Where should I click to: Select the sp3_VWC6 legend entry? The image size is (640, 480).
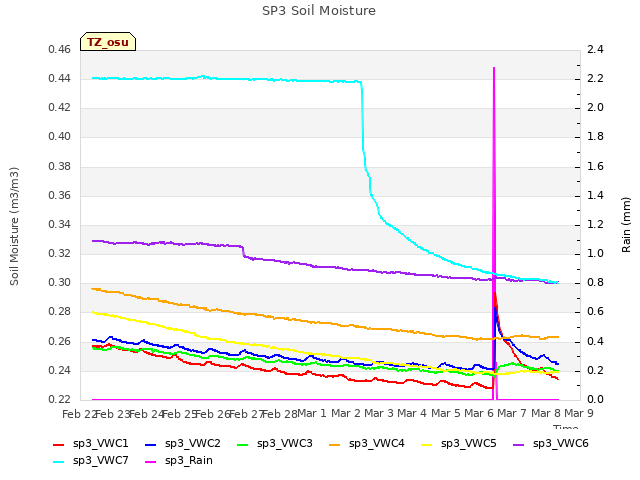click(x=551, y=443)
